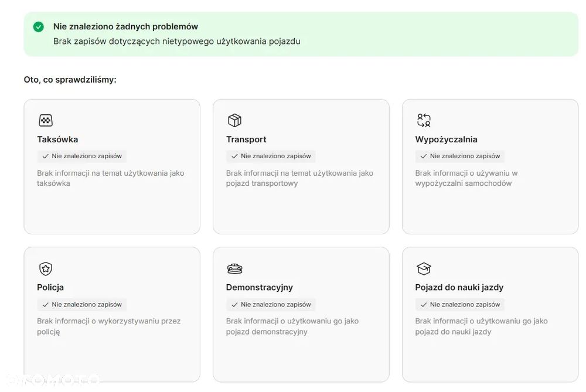Screen dimensions: 586x392
Task: Click the 'Nie znaleziono żadnych problemów' banner title
Action: 125,26
